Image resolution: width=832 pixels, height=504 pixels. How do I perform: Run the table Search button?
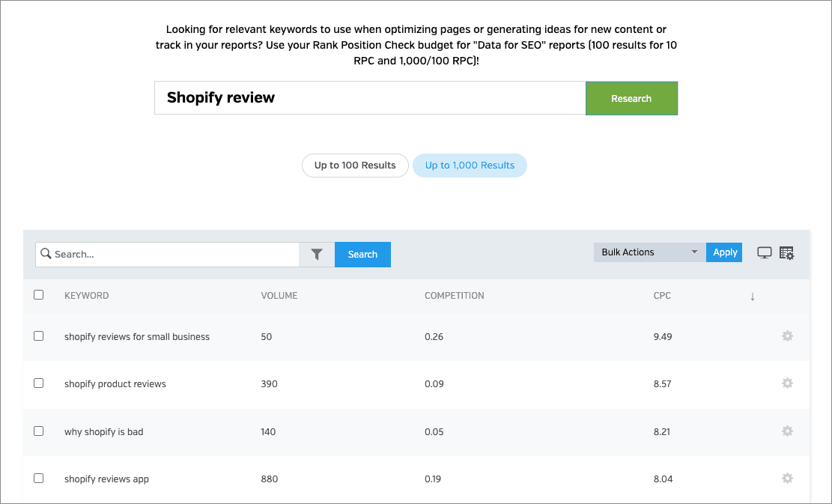(x=362, y=254)
